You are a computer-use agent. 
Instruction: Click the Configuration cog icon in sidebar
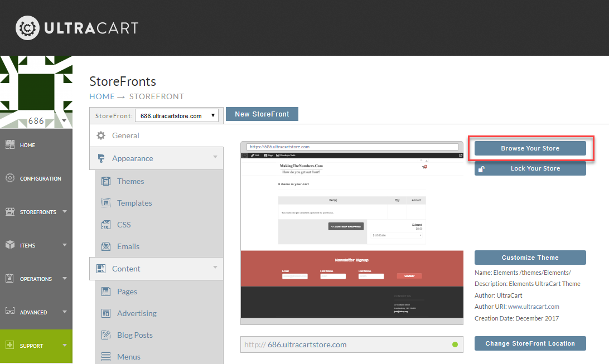9,178
